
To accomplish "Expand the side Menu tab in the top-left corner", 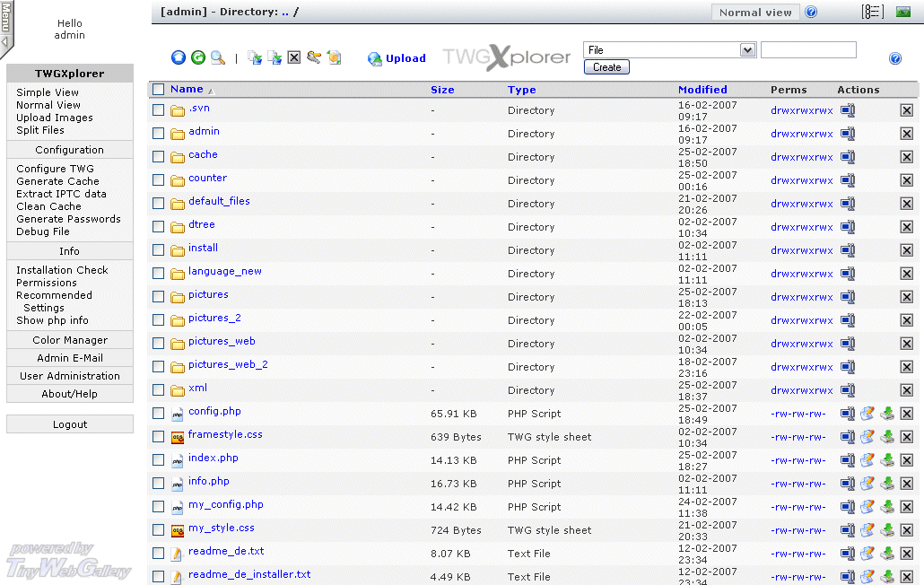I will [x=5, y=27].
